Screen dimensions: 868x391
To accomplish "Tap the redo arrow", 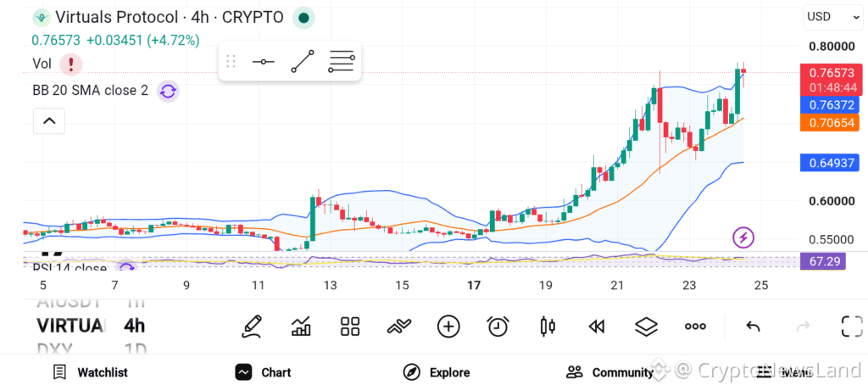I will tap(802, 327).
